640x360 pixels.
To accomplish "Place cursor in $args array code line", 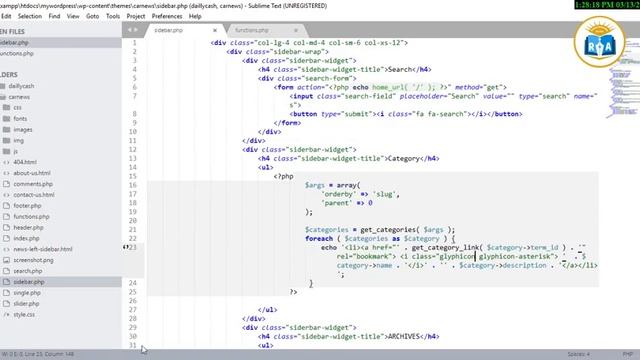I will tap(333, 185).
